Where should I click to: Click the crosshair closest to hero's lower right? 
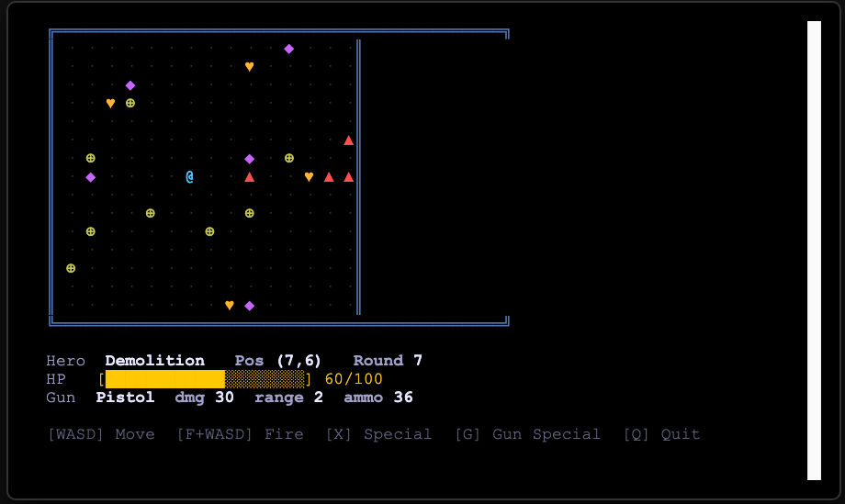[209, 231]
